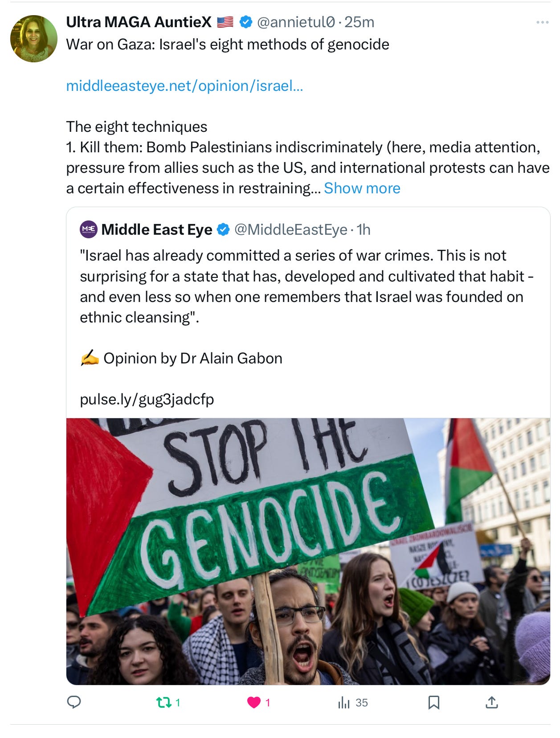Open three-dot more options menu
Viewport: 560px width, 738px height.
(x=542, y=22)
